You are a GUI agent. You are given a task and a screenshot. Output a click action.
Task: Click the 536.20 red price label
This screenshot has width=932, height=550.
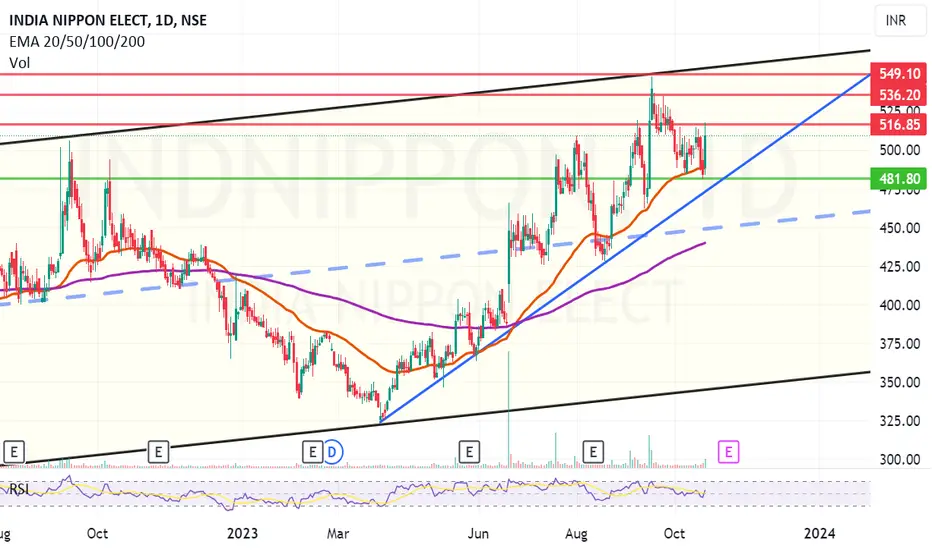coord(899,95)
